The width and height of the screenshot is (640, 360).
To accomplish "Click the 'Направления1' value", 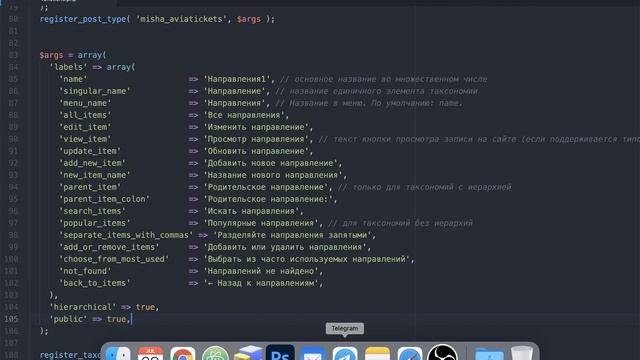I will click(x=237, y=79).
